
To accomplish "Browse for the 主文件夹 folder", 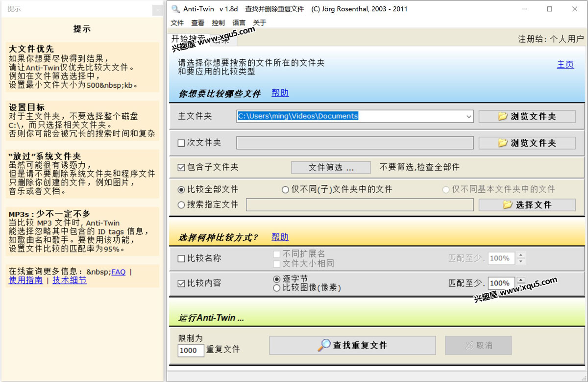I will point(527,116).
